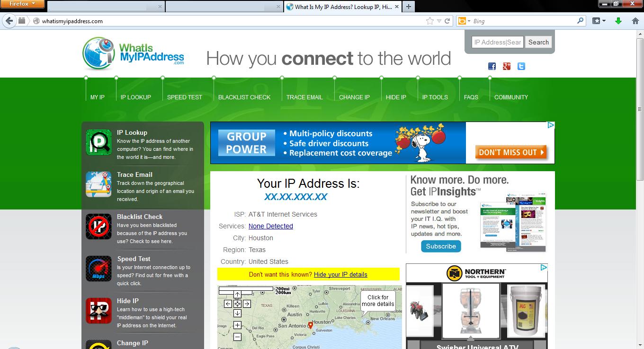Viewport: 644px width, 349px height.
Task: Click the Speed Test gauge icon
Action: pos(98,269)
